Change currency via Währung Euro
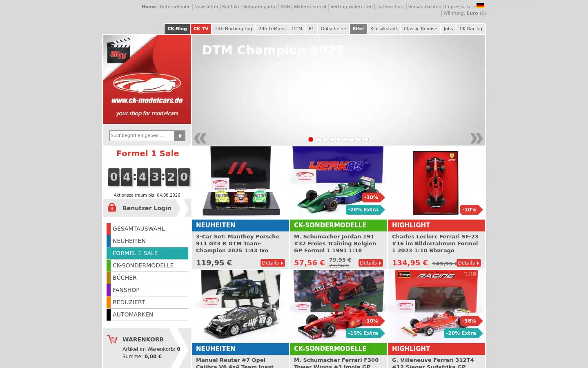588x368 pixels. (465, 13)
